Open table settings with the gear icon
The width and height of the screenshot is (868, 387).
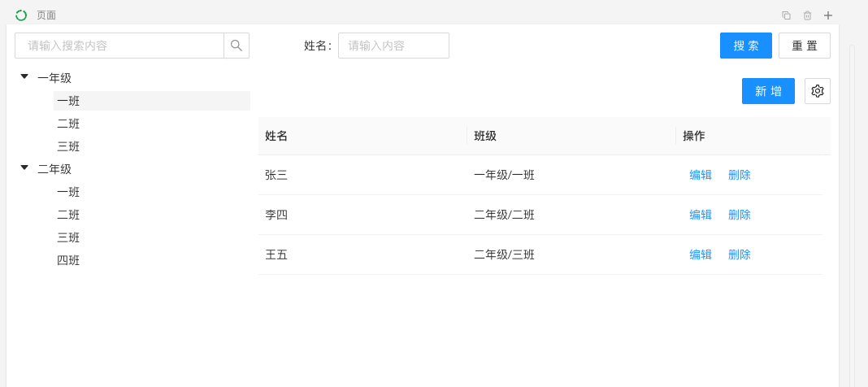pos(818,91)
